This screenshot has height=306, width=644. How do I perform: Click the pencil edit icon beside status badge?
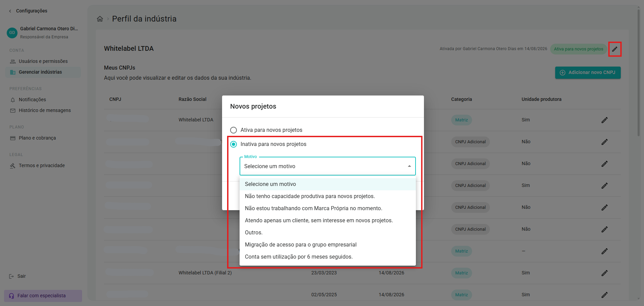[614, 49]
